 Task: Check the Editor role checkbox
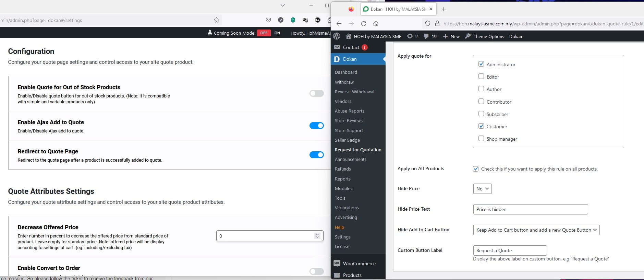[x=481, y=76]
